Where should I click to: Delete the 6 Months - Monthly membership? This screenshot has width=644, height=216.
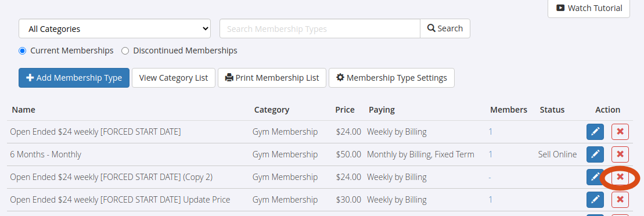click(x=620, y=154)
